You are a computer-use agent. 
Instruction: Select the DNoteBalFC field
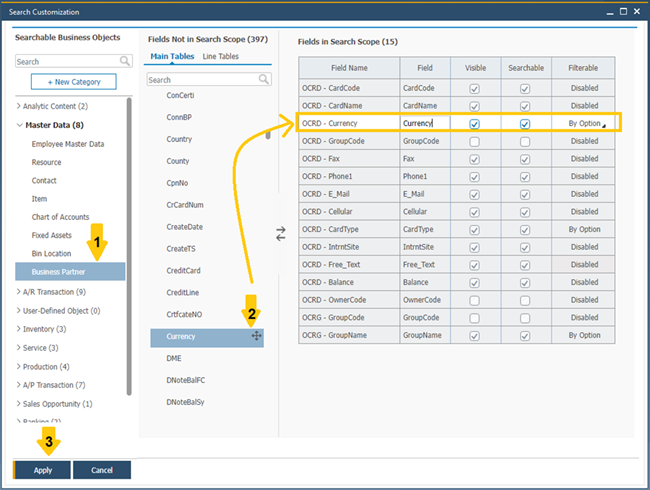(x=186, y=380)
